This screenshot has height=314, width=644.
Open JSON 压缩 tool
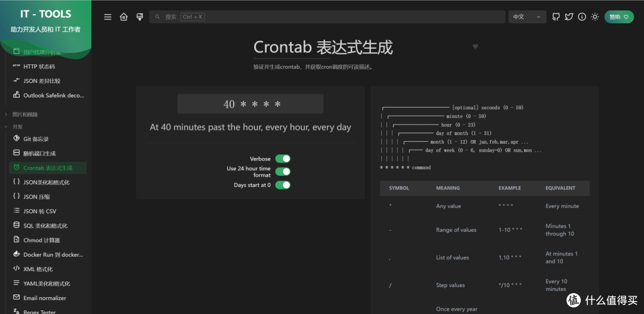48,197
